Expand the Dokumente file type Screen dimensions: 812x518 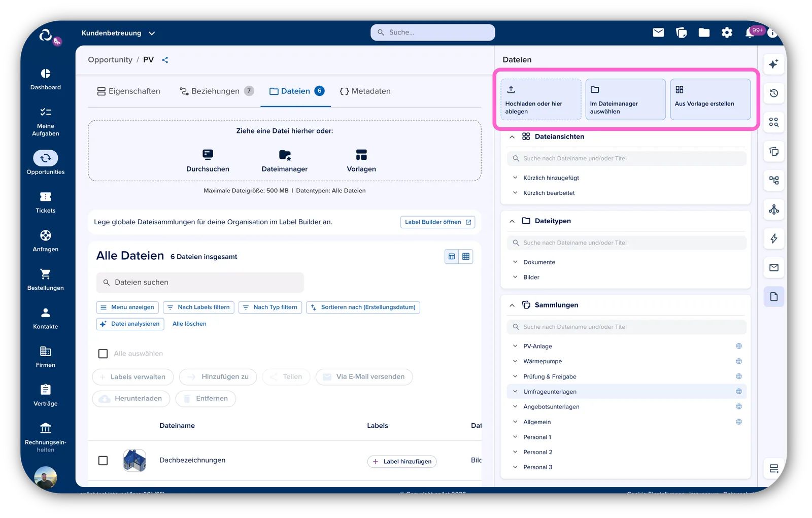click(x=515, y=262)
